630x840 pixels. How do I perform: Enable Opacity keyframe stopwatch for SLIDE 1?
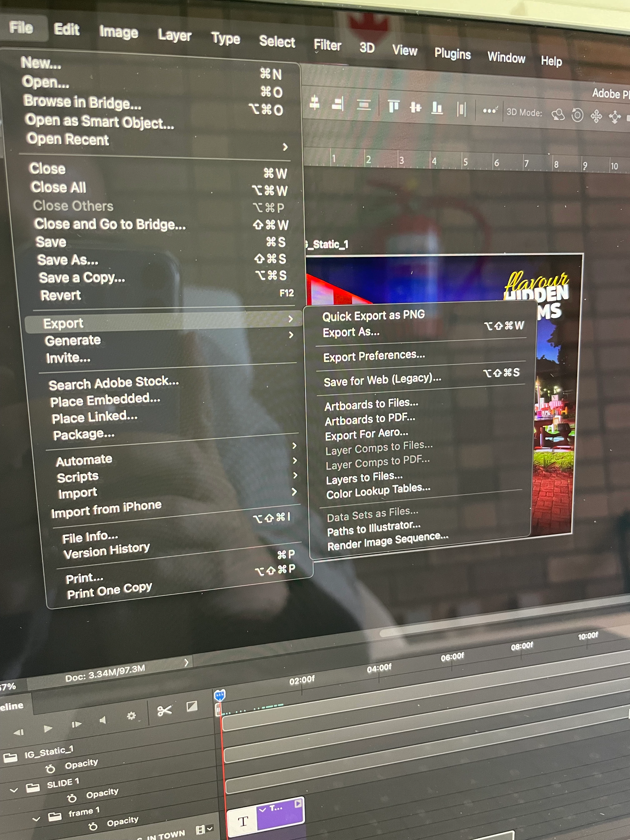coord(72,799)
